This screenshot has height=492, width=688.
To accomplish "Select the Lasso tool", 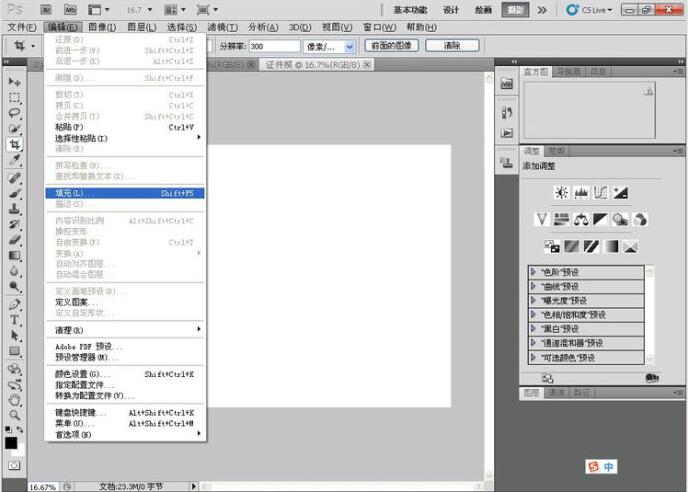I will (x=15, y=113).
